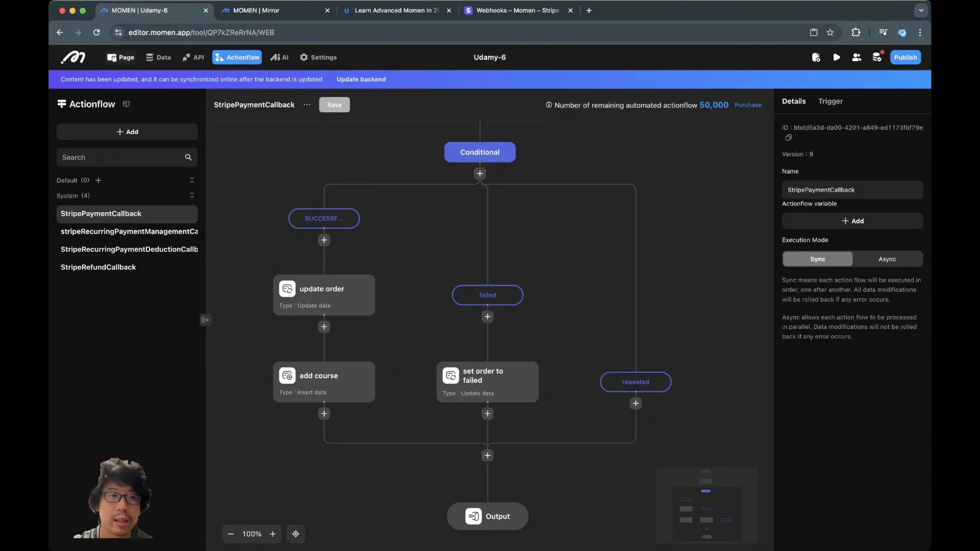
Task: Click the Purchase link
Action: tap(748, 105)
